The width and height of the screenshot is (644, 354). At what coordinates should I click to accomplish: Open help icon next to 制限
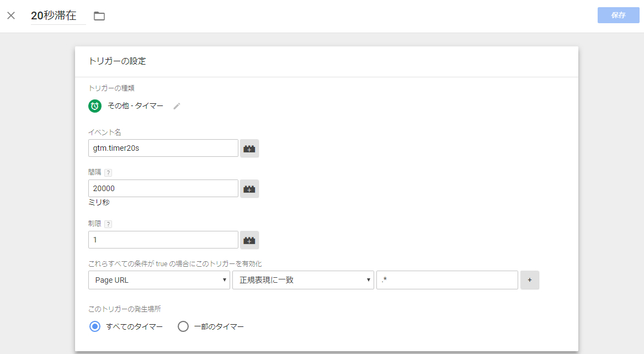108,224
